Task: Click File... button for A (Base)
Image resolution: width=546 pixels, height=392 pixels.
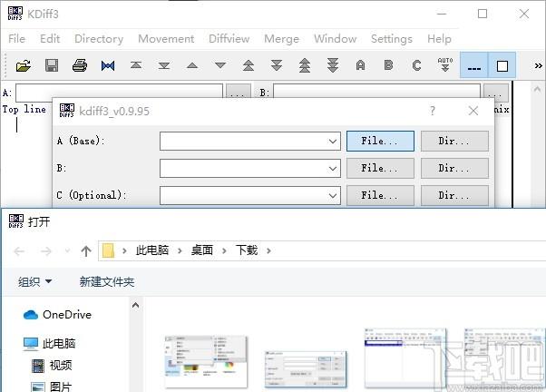Action: click(x=380, y=142)
